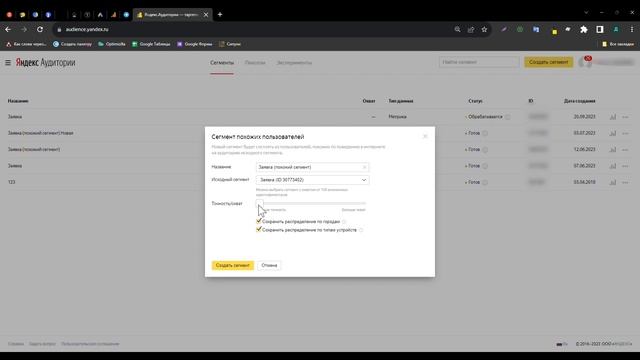The image size is (640, 360).
Task: Click the slider track near Больше охват end
Action: click(361, 203)
